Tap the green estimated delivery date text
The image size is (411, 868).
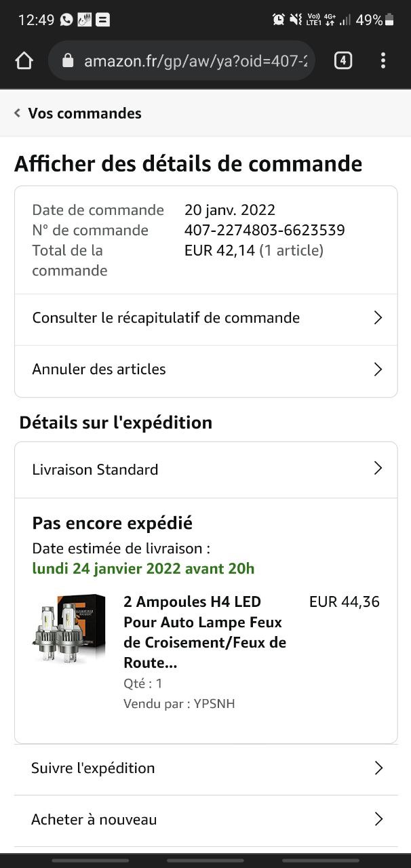coord(143,568)
